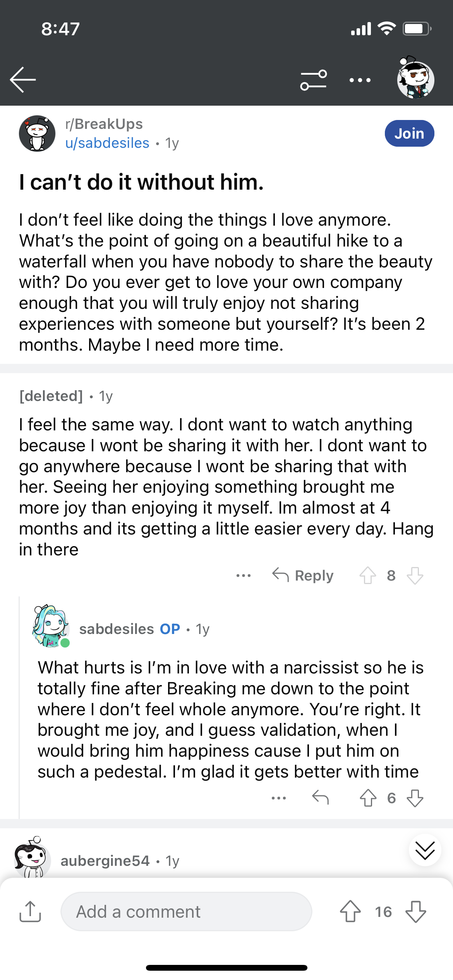Open u/sabdesiles user profile

coord(107,143)
